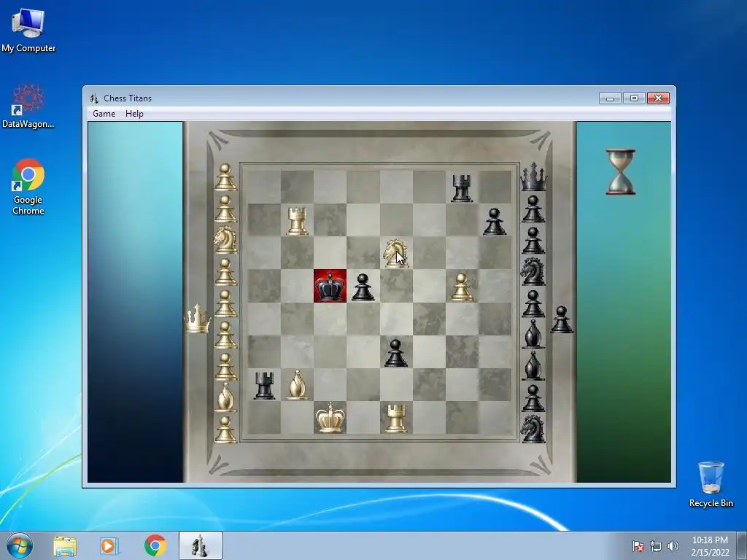
Task: Click the Chess Titans taskbar button
Action: [x=200, y=545]
